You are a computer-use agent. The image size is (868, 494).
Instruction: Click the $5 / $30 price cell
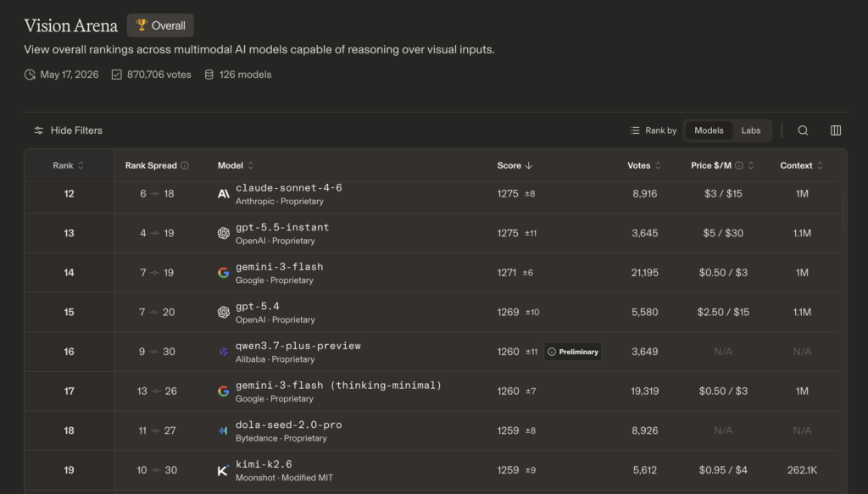click(723, 234)
